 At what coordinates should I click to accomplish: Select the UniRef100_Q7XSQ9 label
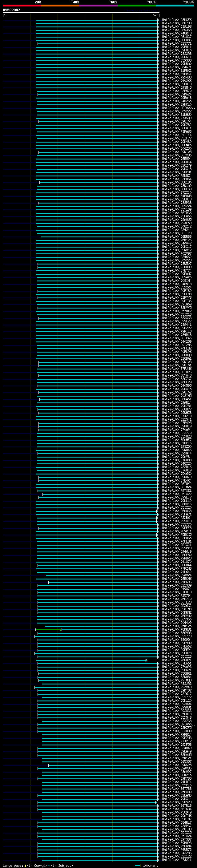point(177,118)
